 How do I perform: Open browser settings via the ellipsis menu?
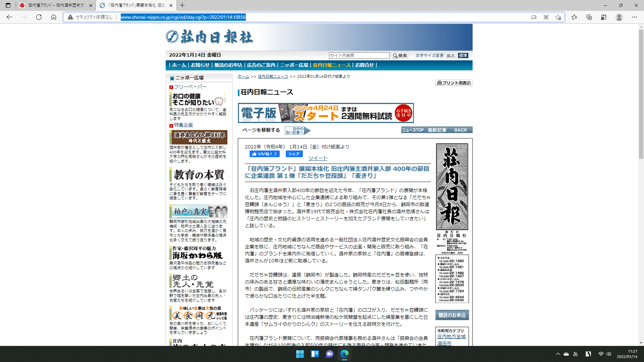(x=634, y=17)
